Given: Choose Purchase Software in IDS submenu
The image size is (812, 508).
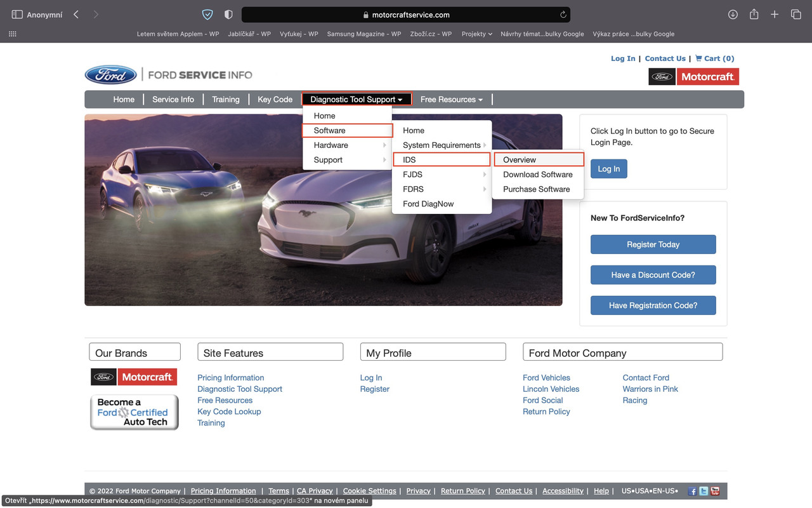Looking at the screenshot, I should tap(537, 189).
